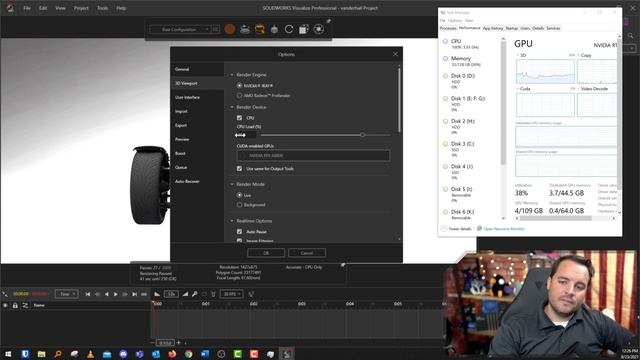Screen dimensions: 640x360
Task: Open VLC cone icon on taskbar
Action: (x=91, y=354)
